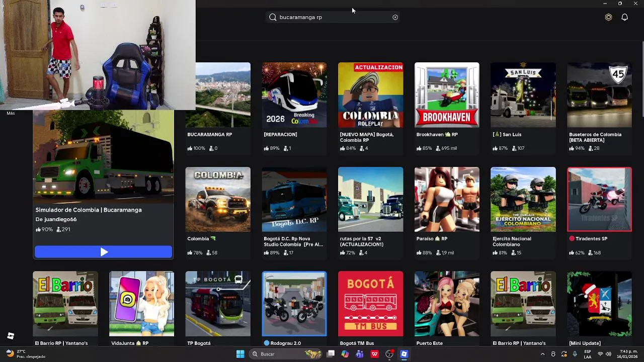Viewport: 644px width, 362px height.
Task: Click the 'Bogotá TM Bus' title text
Action: (357, 343)
